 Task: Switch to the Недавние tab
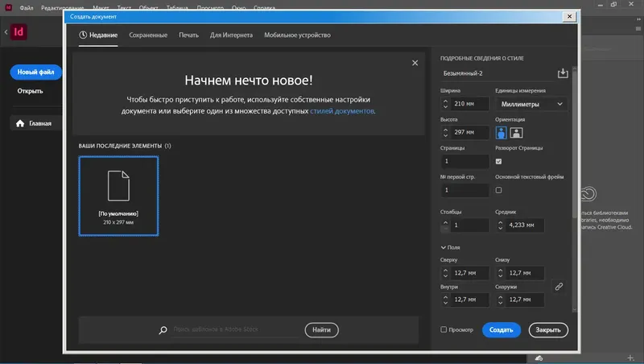(x=98, y=35)
